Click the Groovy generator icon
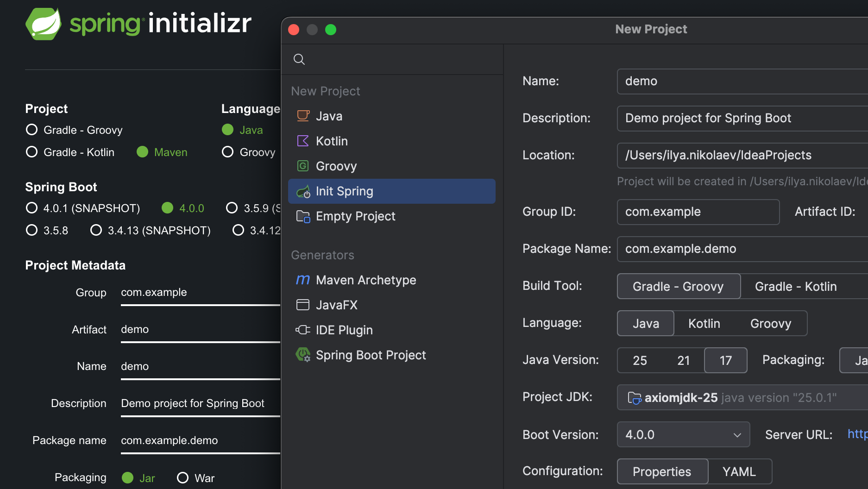 point(303,166)
